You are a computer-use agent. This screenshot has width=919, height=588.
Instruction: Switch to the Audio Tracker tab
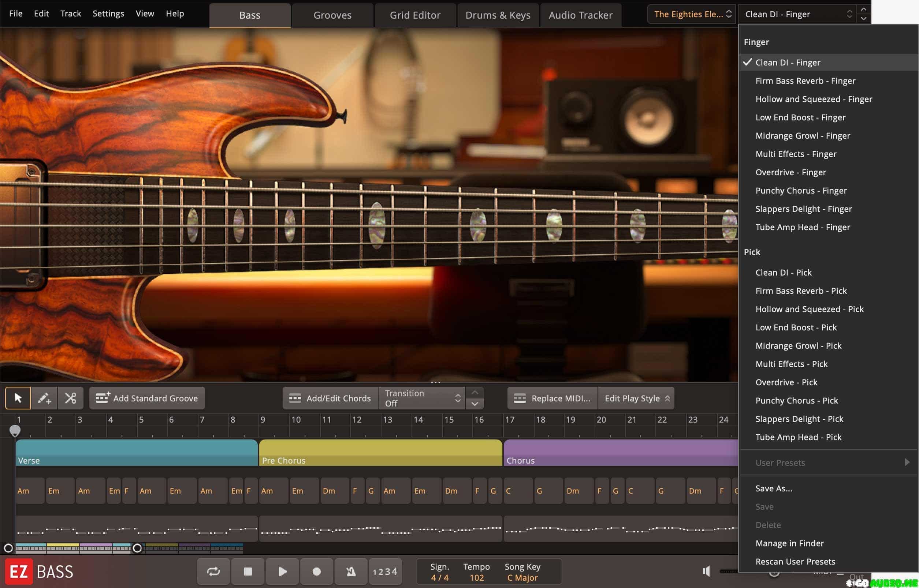pyautogui.click(x=581, y=15)
